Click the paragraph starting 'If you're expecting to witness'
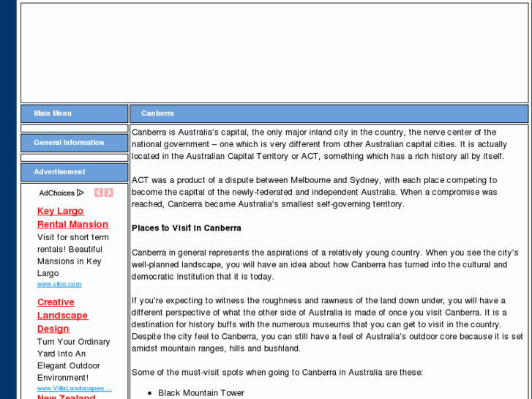 pyautogui.click(x=327, y=324)
